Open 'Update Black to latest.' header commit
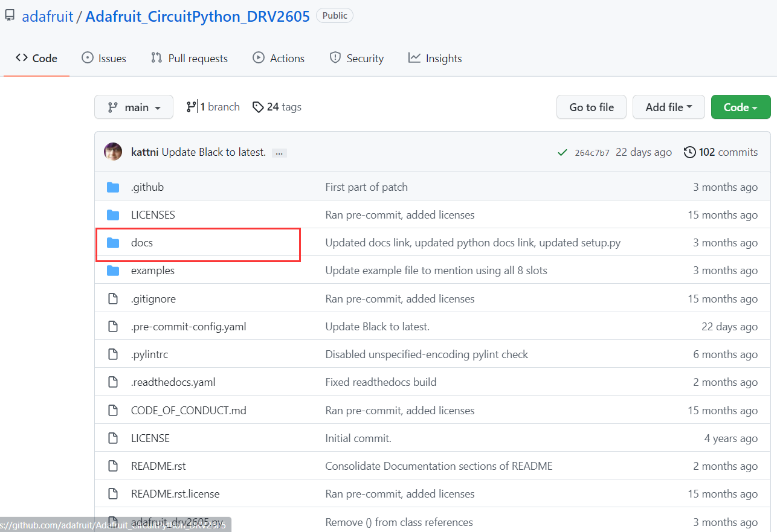 (214, 152)
